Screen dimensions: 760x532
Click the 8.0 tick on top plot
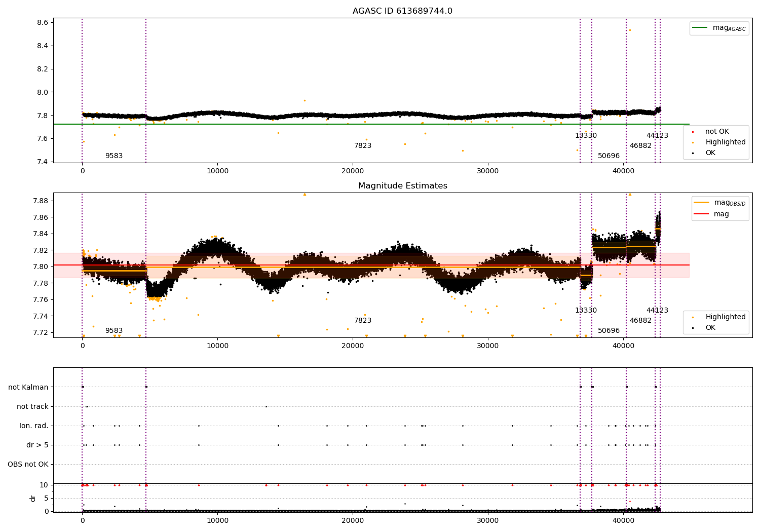click(43, 93)
